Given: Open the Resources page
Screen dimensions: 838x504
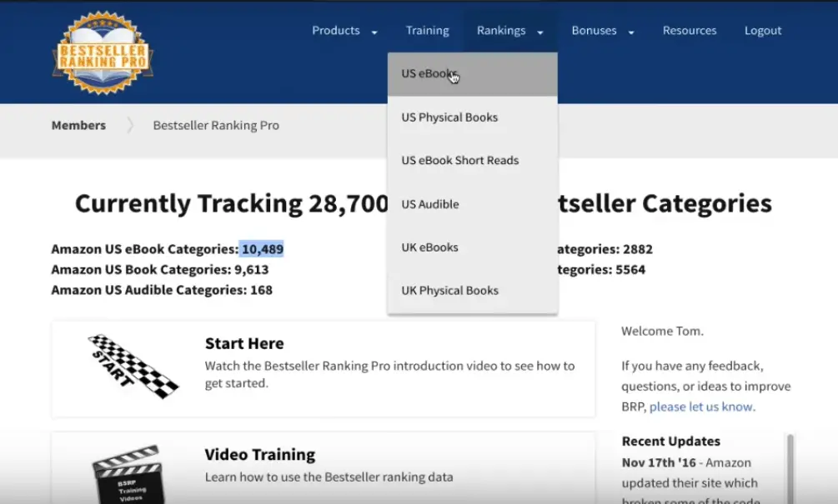Looking at the screenshot, I should pos(690,31).
